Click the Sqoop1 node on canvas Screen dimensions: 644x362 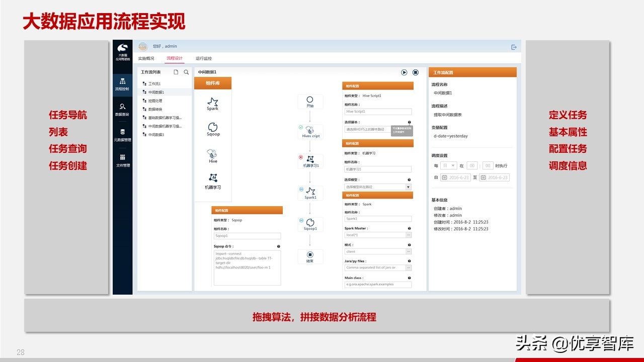[310, 224]
